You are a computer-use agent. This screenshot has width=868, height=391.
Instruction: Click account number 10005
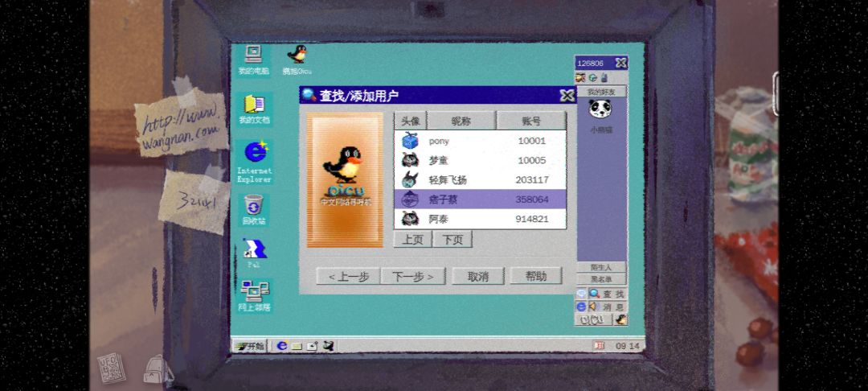click(532, 160)
